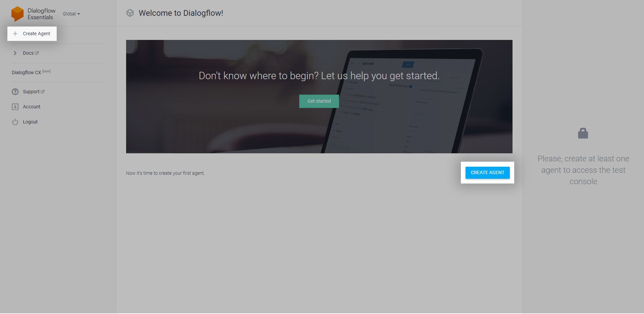Choose Logout in the sidebar
Viewport: 644px width, 314px height.
pyautogui.click(x=30, y=122)
